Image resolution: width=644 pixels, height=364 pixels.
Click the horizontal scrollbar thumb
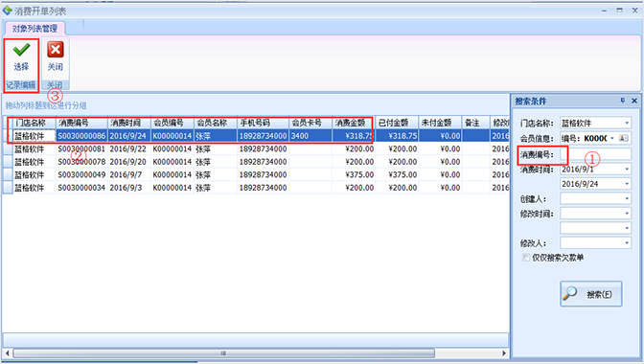(x=224, y=353)
